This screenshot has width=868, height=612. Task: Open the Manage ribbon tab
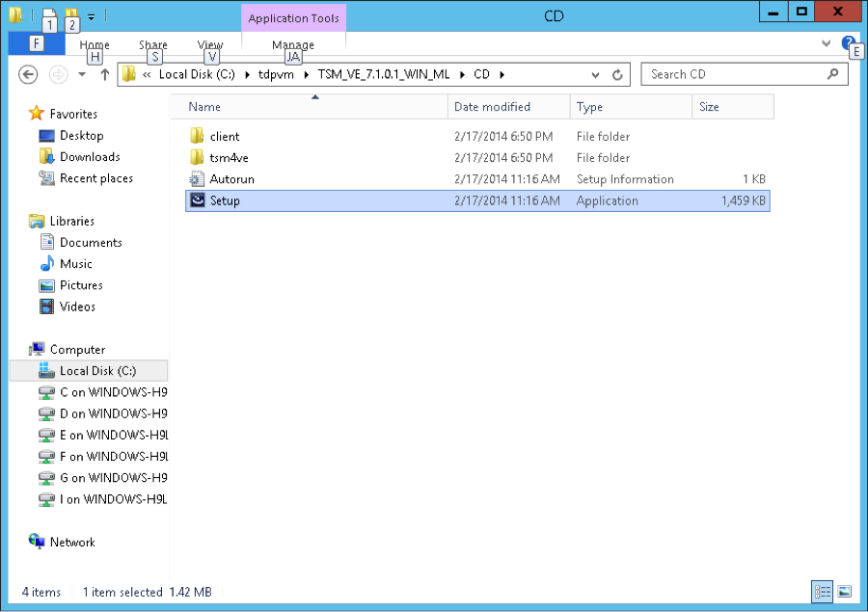[293, 45]
